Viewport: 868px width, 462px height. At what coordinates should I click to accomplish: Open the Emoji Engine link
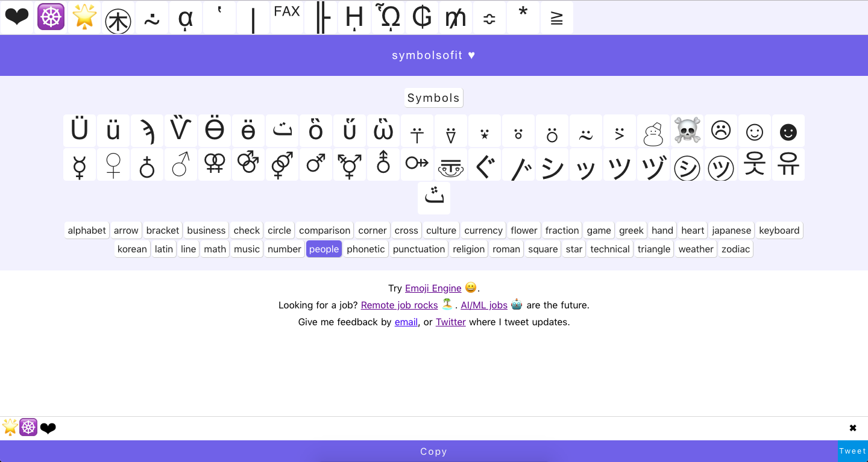pos(433,288)
